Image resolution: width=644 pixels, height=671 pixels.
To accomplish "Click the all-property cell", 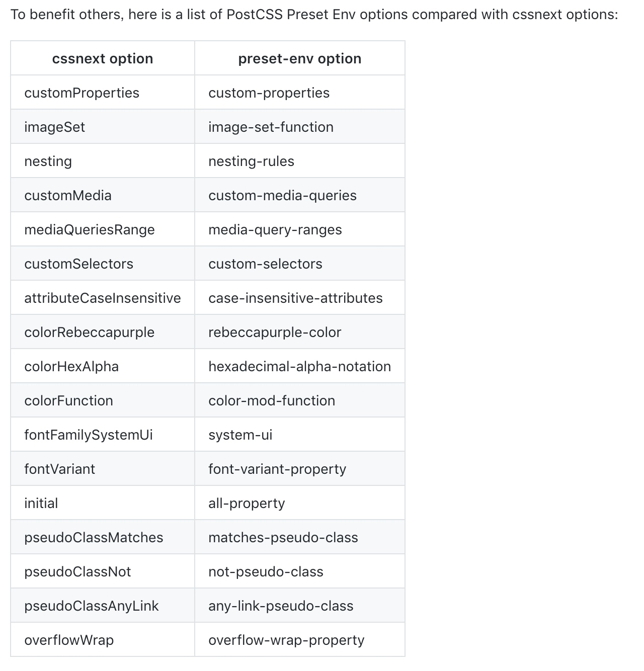I will tap(247, 504).
